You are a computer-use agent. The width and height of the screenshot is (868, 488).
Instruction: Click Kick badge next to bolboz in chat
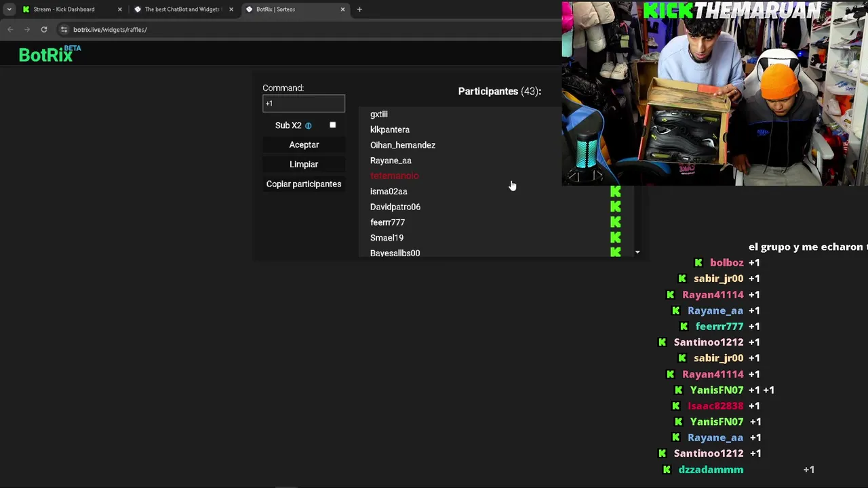pos(698,263)
